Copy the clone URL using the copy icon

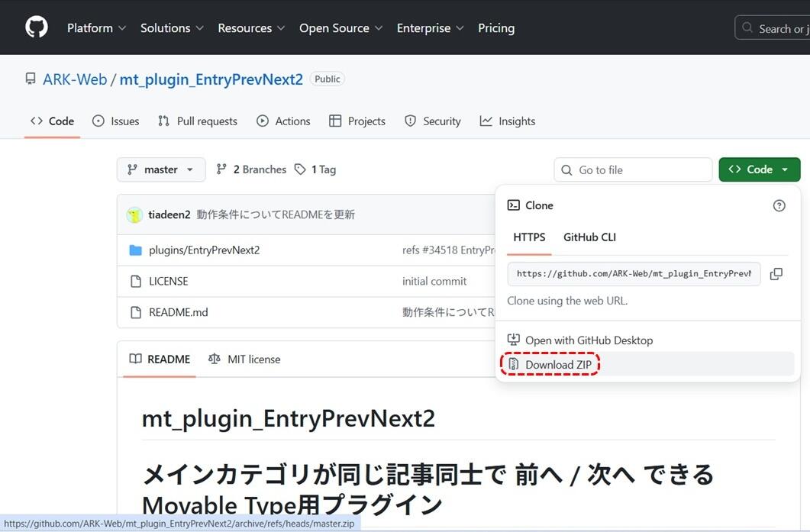776,273
